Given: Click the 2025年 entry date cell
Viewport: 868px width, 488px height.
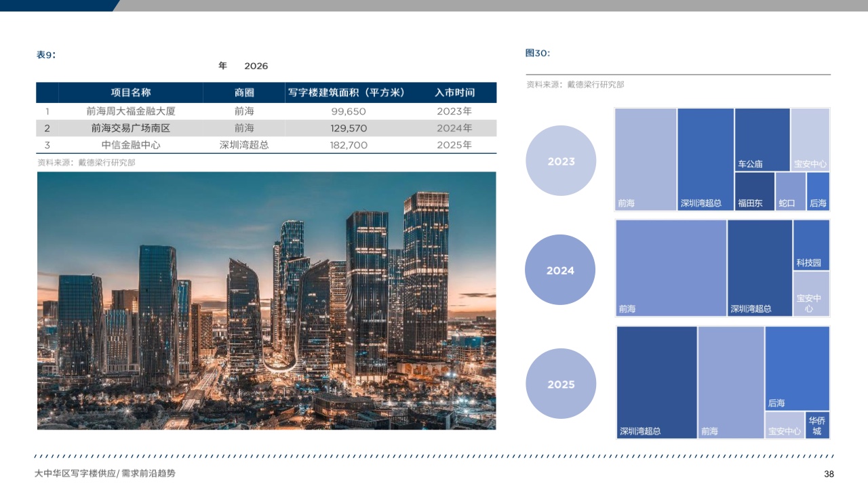Looking at the screenshot, I should (454, 145).
